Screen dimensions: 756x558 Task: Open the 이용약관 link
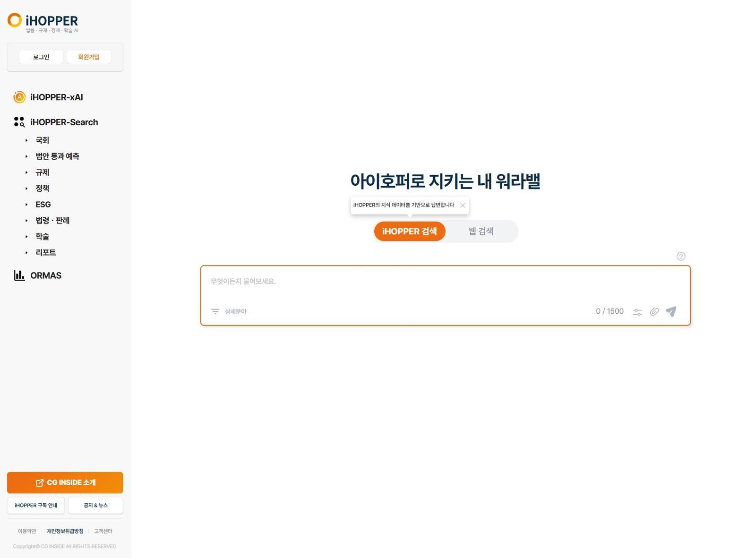(x=27, y=532)
